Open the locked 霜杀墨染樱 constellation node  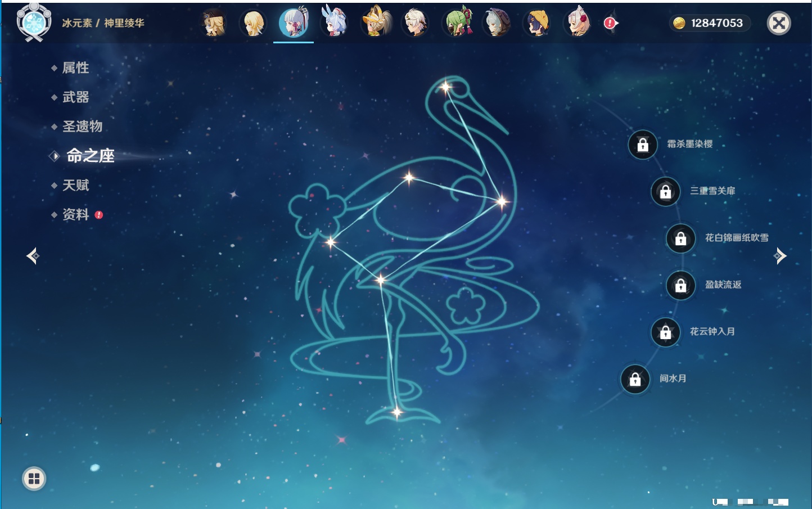click(643, 145)
